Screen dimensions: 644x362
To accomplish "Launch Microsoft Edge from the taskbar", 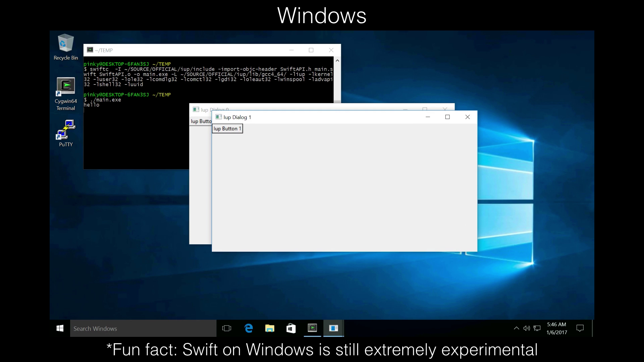I will [249, 328].
